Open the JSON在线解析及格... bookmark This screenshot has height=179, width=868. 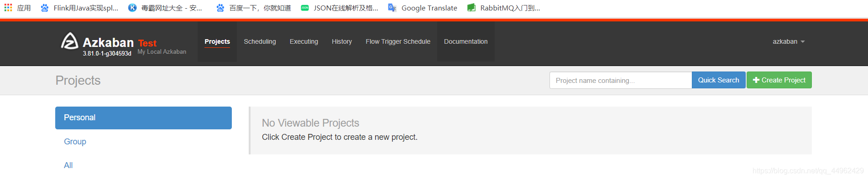click(x=340, y=8)
